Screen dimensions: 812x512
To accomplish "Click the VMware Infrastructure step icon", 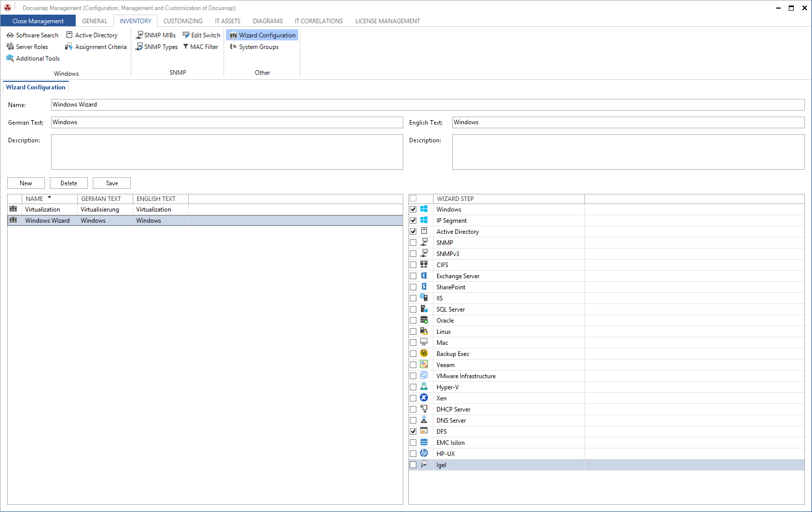I will click(x=424, y=376).
